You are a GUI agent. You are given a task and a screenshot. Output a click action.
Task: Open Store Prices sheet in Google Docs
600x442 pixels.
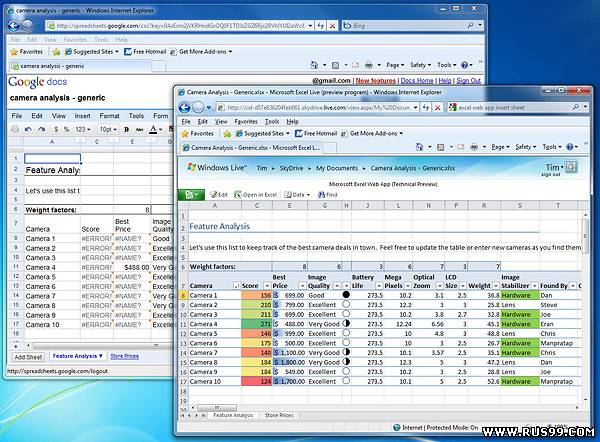point(124,356)
